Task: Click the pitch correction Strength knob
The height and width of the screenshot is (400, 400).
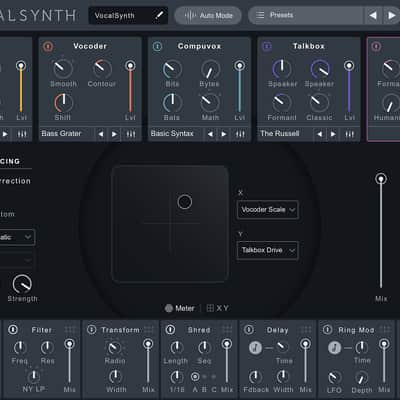Action: pyautogui.click(x=22, y=284)
